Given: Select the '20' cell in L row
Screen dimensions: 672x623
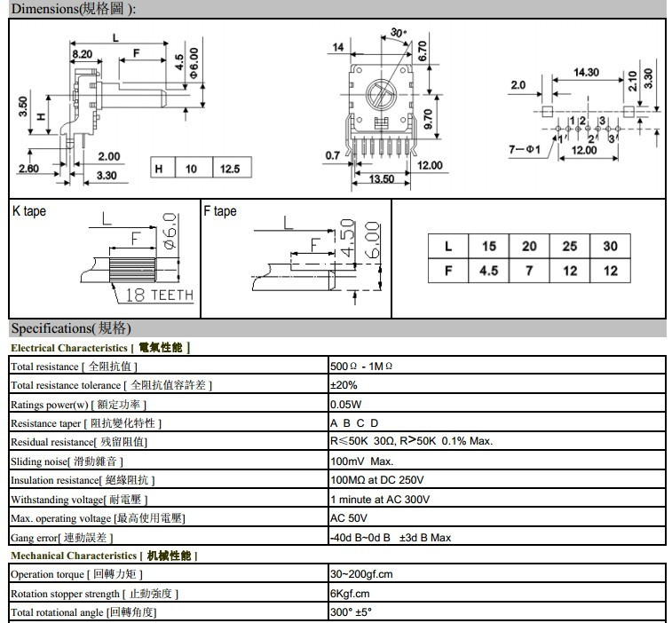Looking at the screenshot, I should tap(529, 246).
